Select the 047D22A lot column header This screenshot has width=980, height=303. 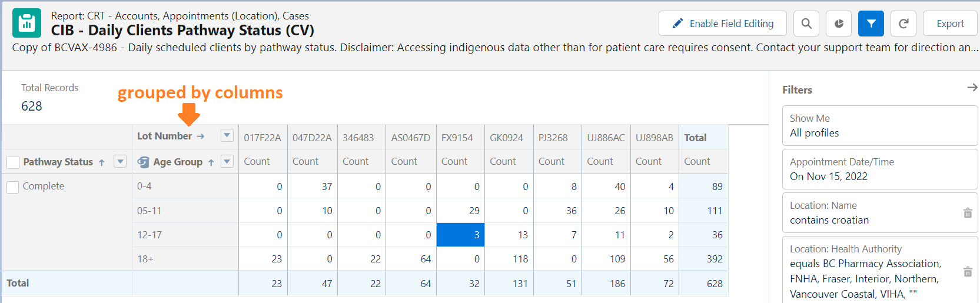(x=312, y=138)
